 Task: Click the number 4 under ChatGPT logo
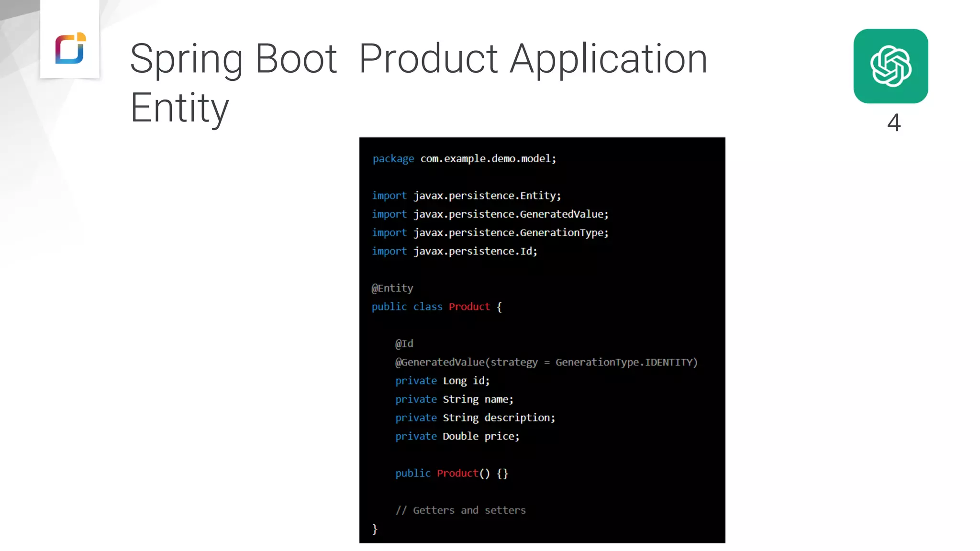coord(893,122)
